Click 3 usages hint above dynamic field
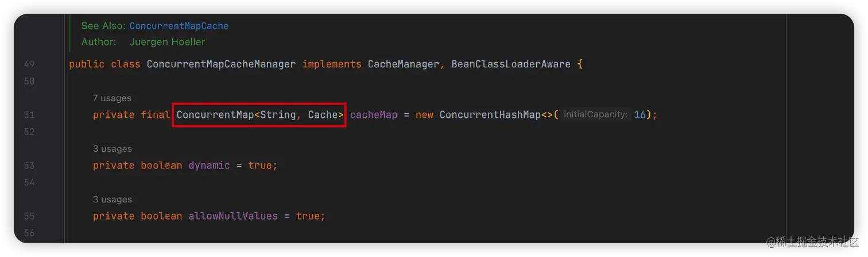 (x=112, y=149)
